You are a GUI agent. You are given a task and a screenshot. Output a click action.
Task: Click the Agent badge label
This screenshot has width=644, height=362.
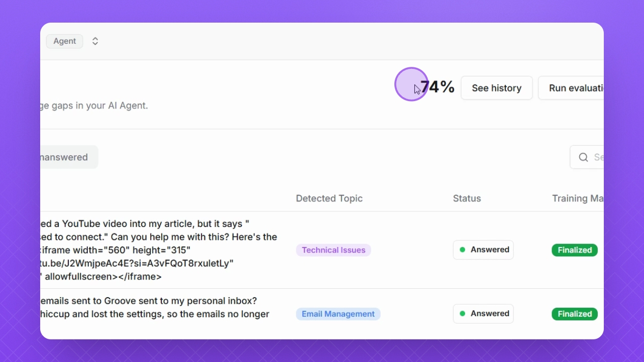[x=64, y=41]
